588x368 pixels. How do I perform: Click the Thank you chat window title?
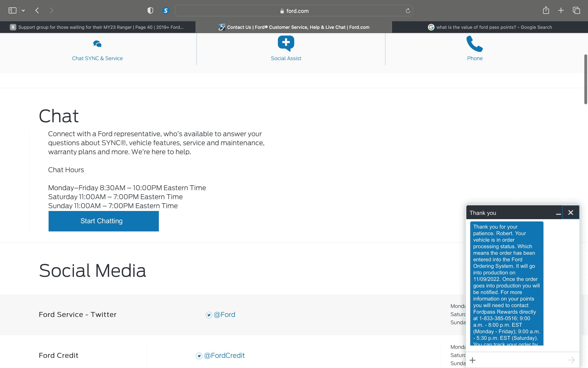[x=483, y=213]
